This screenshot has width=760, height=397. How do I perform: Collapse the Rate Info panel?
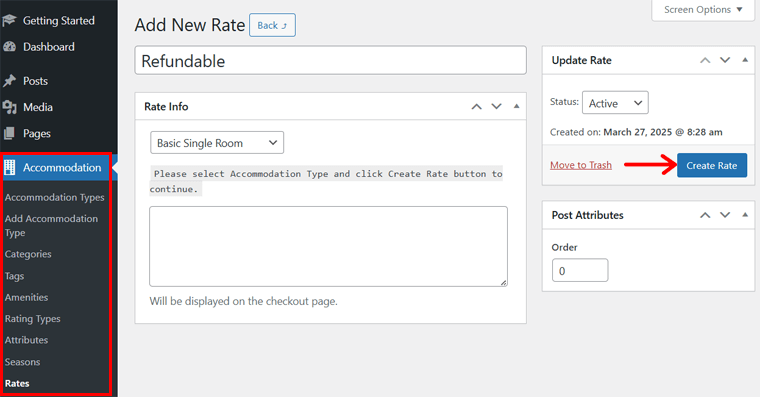pyautogui.click(x=517, y=106)
